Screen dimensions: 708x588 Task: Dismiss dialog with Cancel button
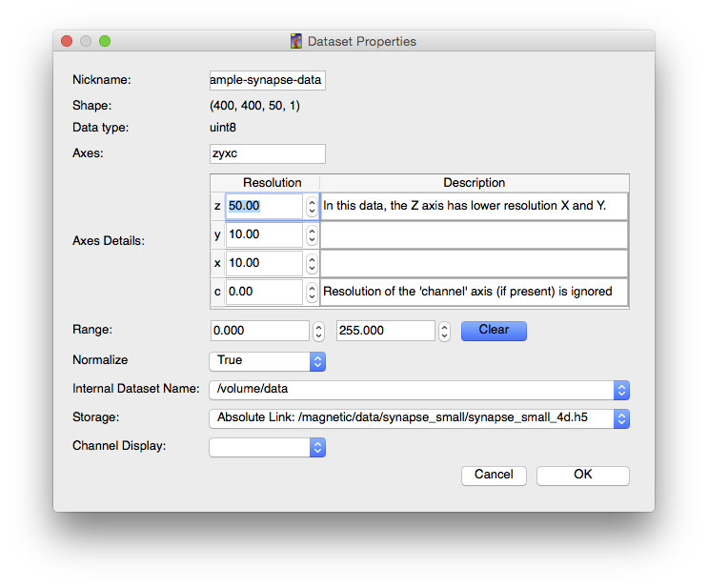pyautogui.click(x=494, y=476)
